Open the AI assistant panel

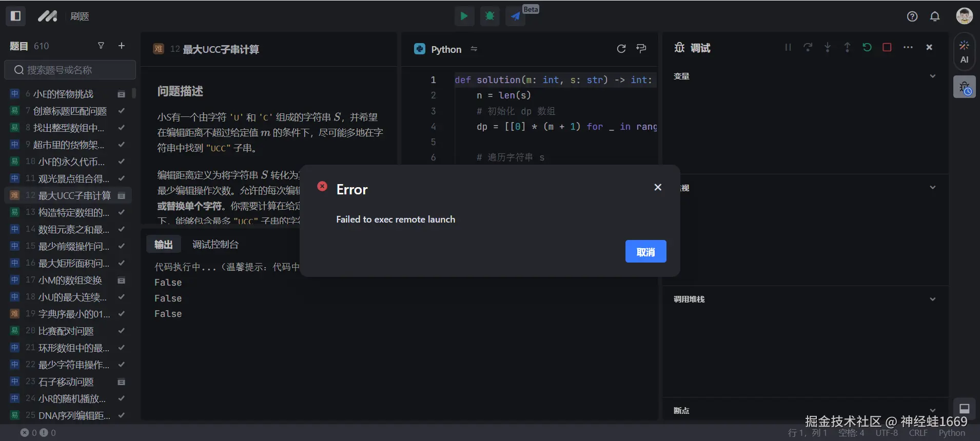tap(964, 52)
